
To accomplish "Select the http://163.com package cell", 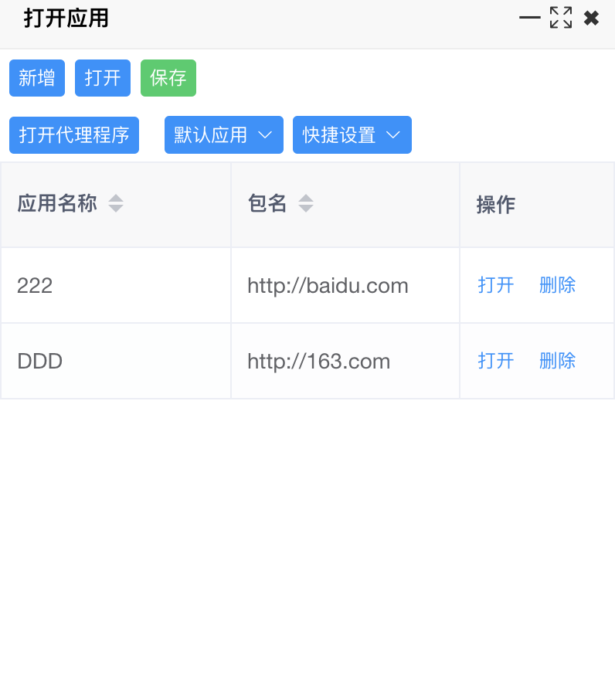I will point(318,362).
